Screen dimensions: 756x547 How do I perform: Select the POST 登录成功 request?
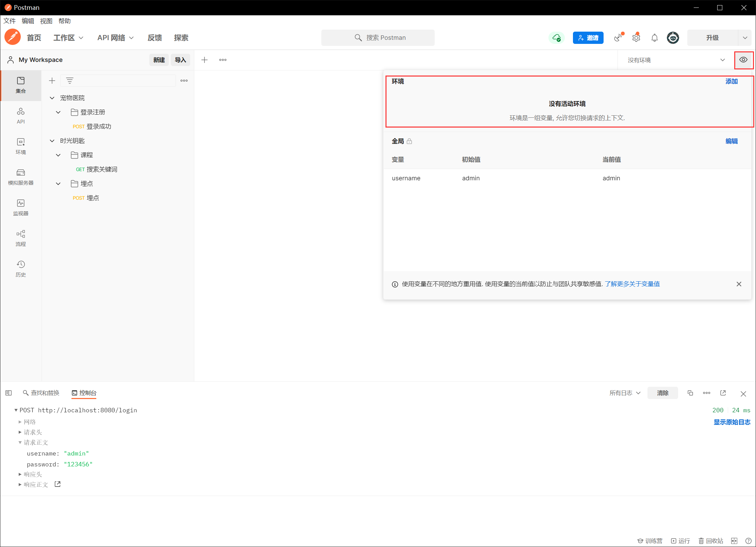point(92,127)
